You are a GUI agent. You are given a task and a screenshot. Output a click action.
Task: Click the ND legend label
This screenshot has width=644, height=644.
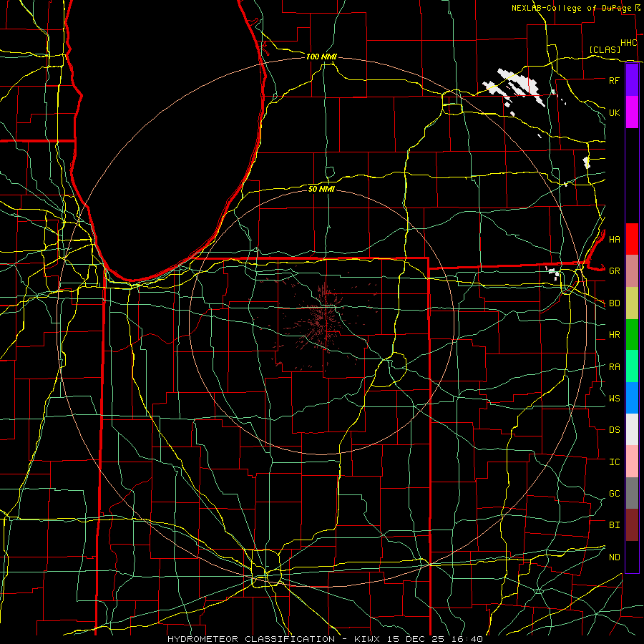(x=614, y=557)
